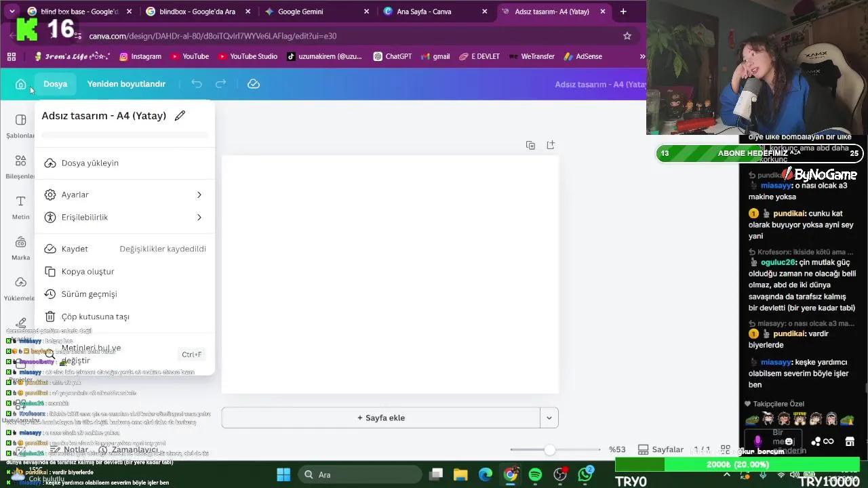This screenshot has height=488, width=868.
Task: Open the Şablonlar sidebar panel
Action: [20, 126]
